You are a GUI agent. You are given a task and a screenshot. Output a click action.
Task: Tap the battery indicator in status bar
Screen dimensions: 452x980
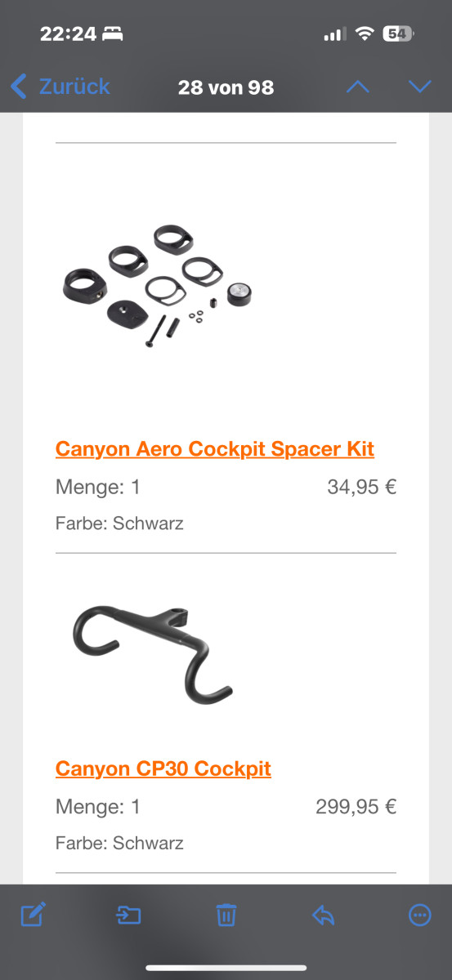399,34
